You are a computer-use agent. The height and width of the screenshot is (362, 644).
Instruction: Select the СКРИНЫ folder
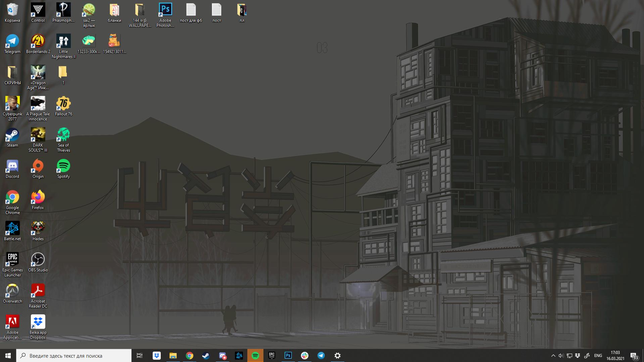click(12, 75)
